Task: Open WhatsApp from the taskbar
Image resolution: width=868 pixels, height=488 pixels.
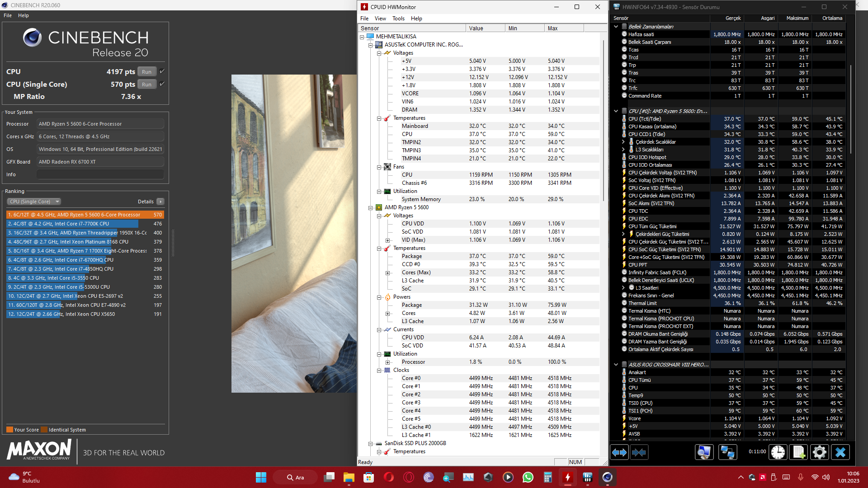Action: click(x=528, y=477)
